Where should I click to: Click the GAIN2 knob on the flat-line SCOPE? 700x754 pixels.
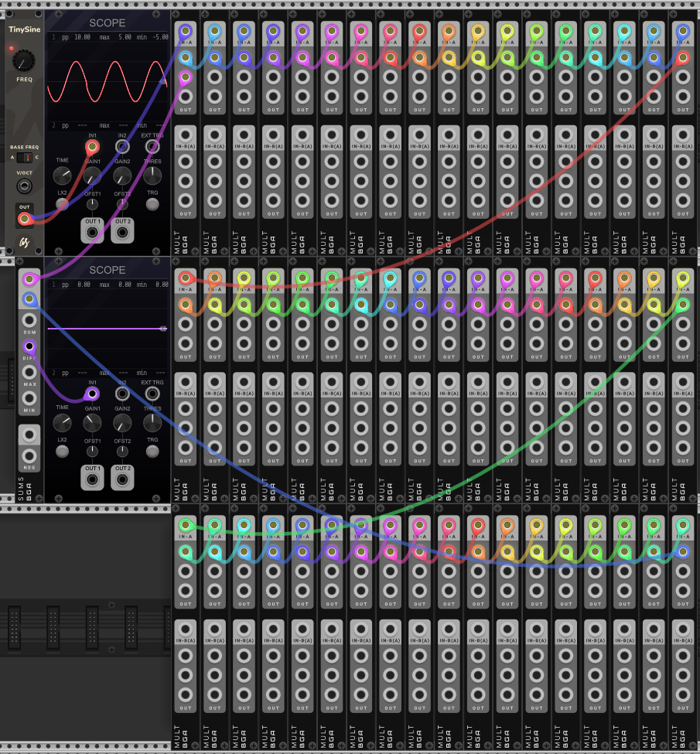122,423
